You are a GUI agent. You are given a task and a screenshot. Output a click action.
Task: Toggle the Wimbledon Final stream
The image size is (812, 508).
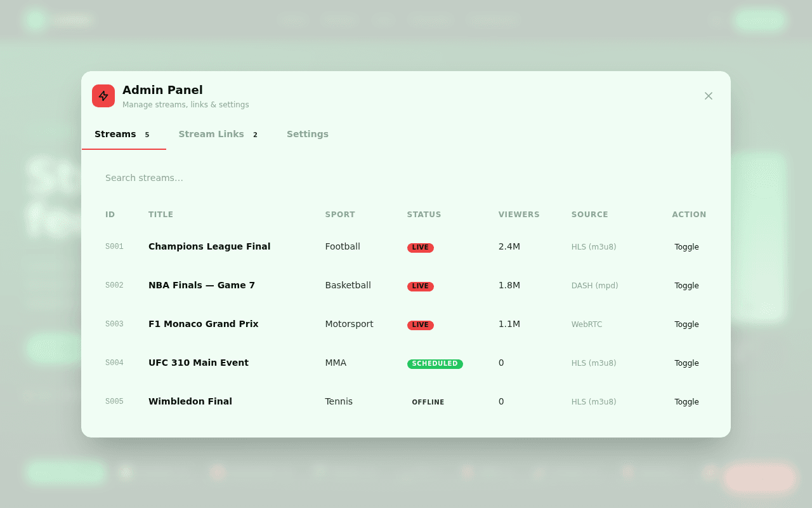[686, 402]
